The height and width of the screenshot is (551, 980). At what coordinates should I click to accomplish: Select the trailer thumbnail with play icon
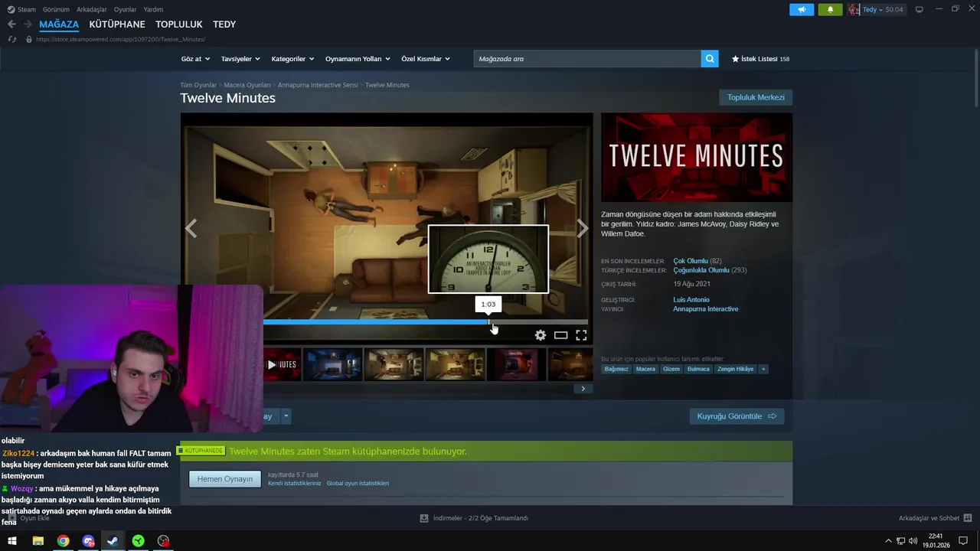[x=282, y=365]
